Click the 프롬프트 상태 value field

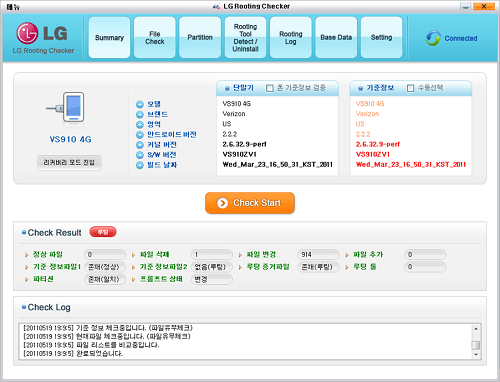point(212,279)
